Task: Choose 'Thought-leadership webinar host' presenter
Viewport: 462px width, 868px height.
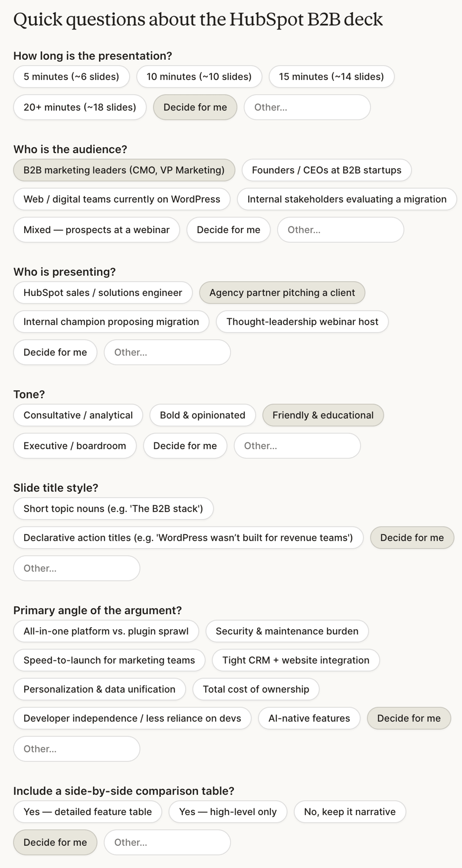Action: point(302,322)
